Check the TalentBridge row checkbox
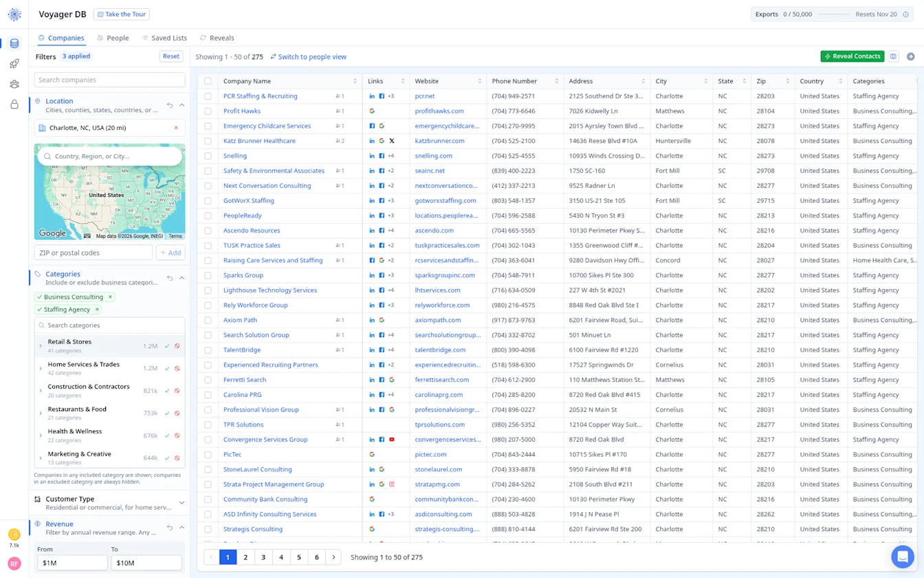 208,350
